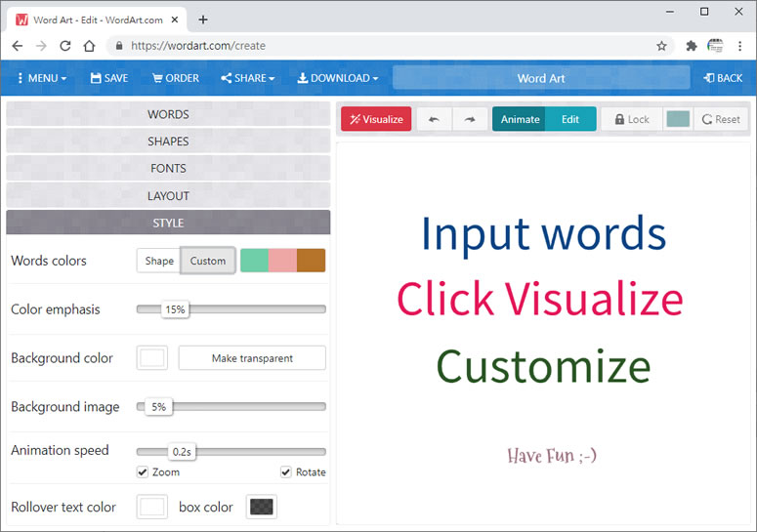Click the 'Input words' text on canvas

544,234
